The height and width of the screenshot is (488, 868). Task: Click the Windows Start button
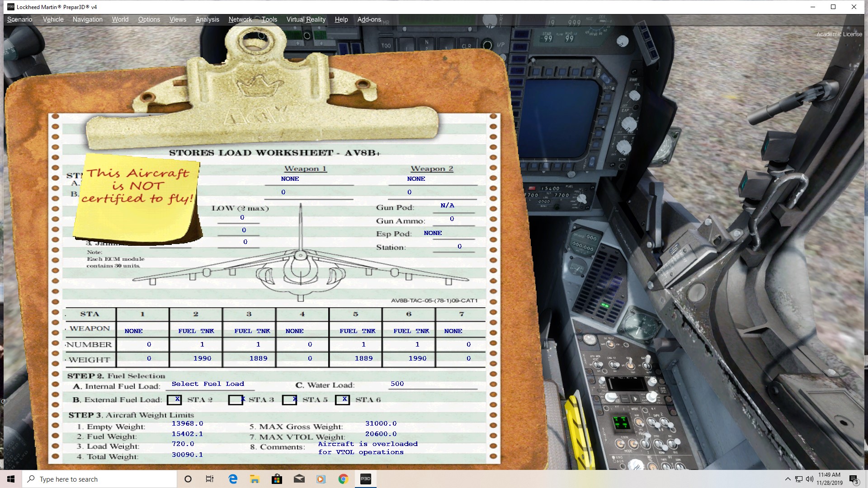pos(11,479)
